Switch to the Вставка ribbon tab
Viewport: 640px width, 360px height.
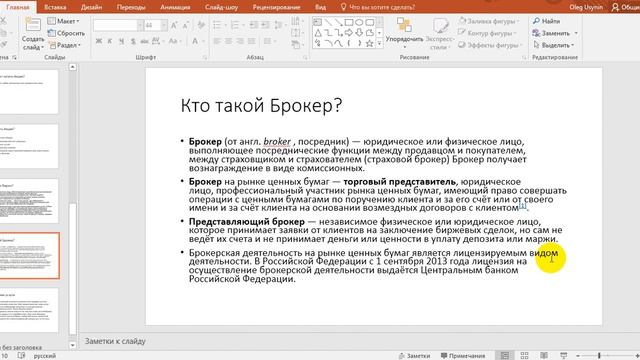click(55, 7)
